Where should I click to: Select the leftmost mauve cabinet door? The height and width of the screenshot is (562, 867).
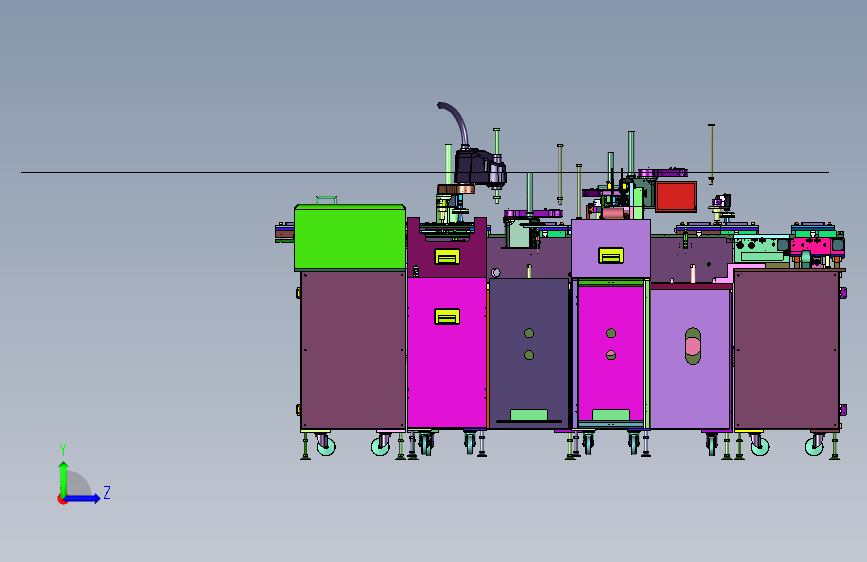pyautogui.click(x=353, y=350)
